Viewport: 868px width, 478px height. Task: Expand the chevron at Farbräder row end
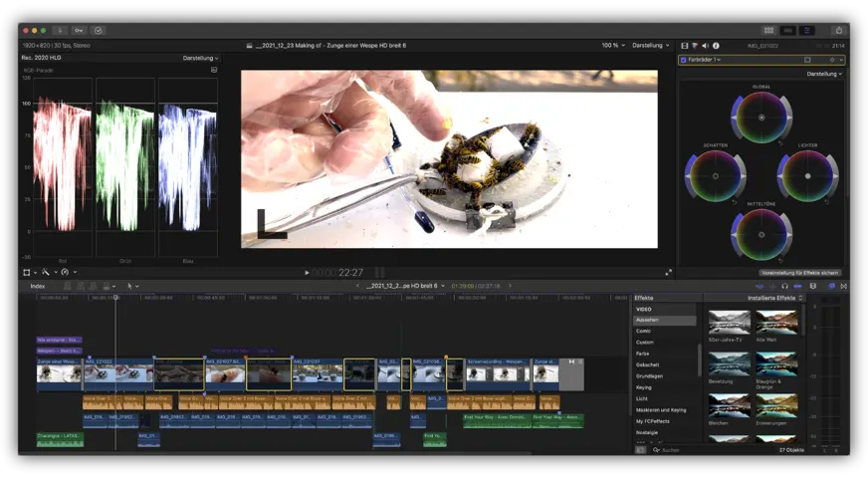coord(841,60)
